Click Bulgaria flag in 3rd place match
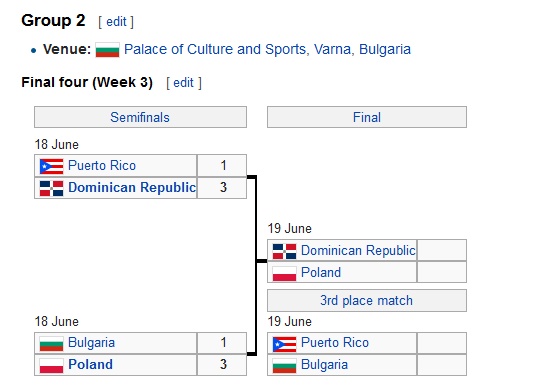Viewport: 555px width, 390px height. pos(284,366)
